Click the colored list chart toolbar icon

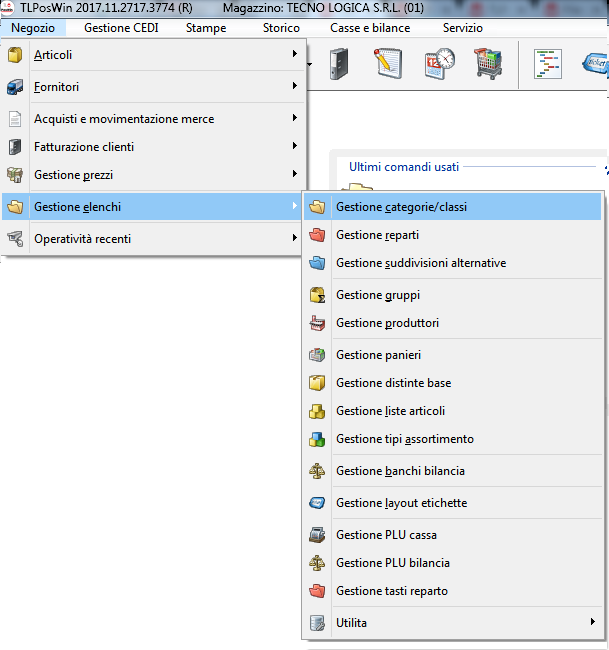(x=547, y=64)
